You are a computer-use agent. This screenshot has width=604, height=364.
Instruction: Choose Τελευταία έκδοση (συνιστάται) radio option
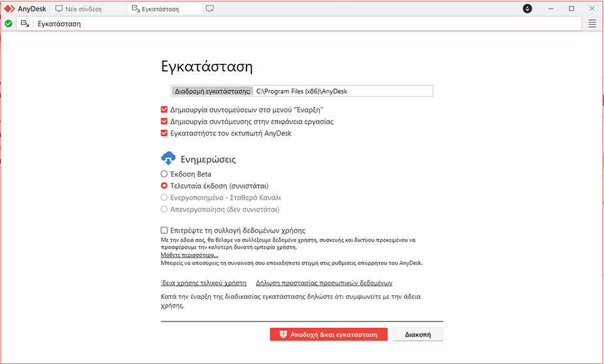click(x=164, y=186)
